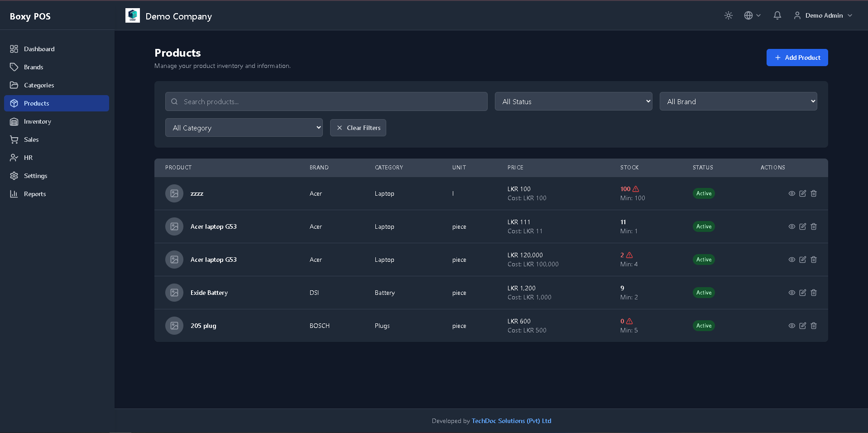Click low stock warning icon for zzzz
The image size is (868, 433).
point(636,189)
